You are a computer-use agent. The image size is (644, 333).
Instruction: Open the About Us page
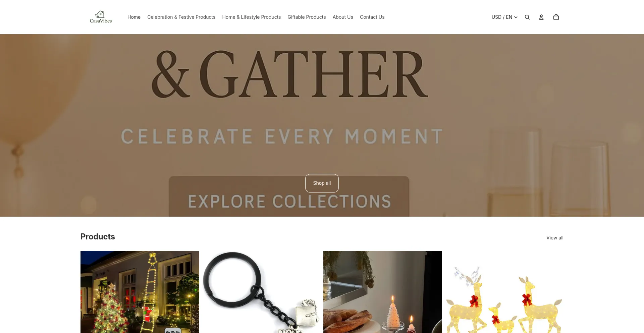pos(343,17)
